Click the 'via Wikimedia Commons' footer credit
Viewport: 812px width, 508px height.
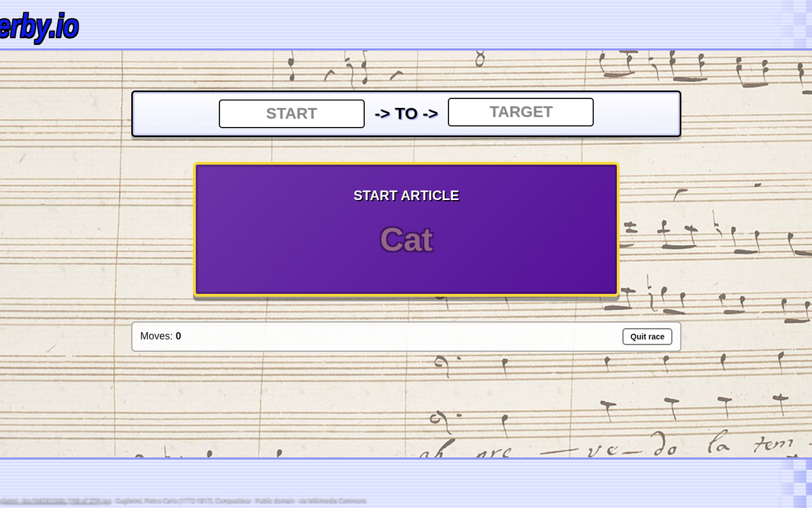pos(332,500)
